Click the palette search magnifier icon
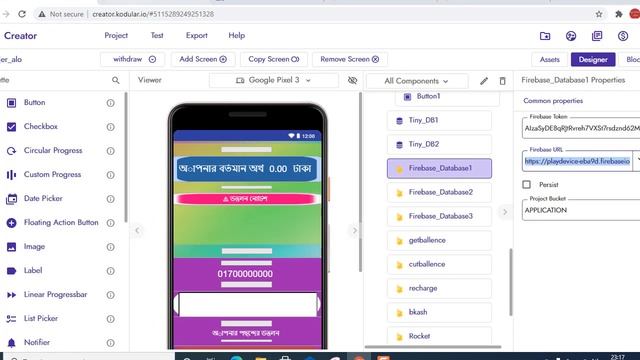Viewport: 640px width, 360px height. [x=116, y=80]
